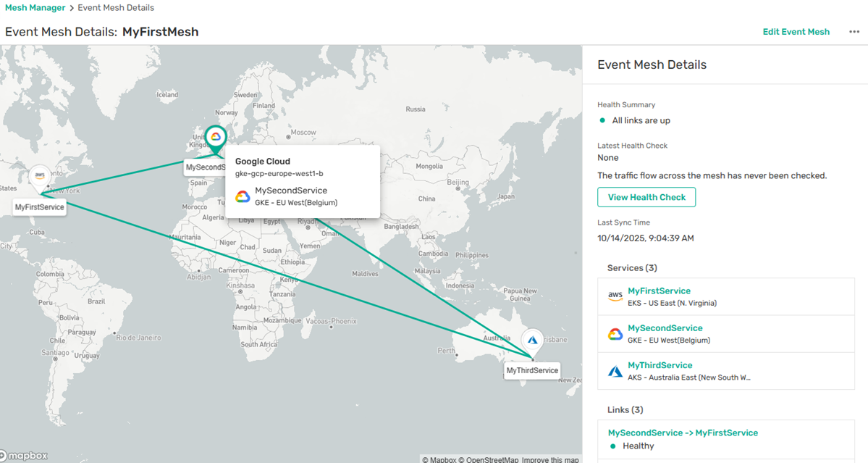Select the MySecondService -> MyFirstService link entry
This screenshot has height=463, width=868.
683,433
